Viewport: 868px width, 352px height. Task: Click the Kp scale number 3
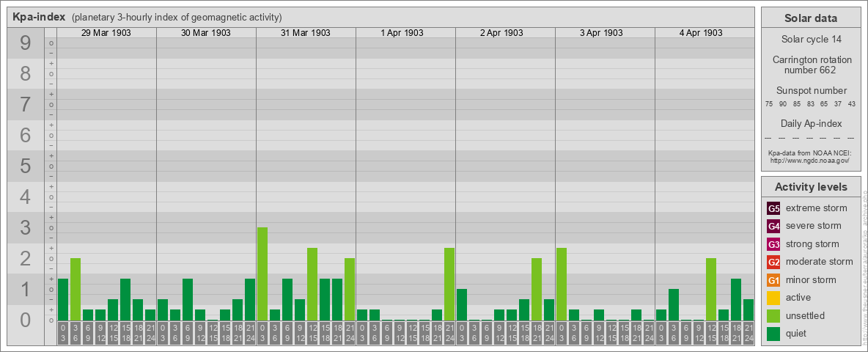(x=26, y=227)
